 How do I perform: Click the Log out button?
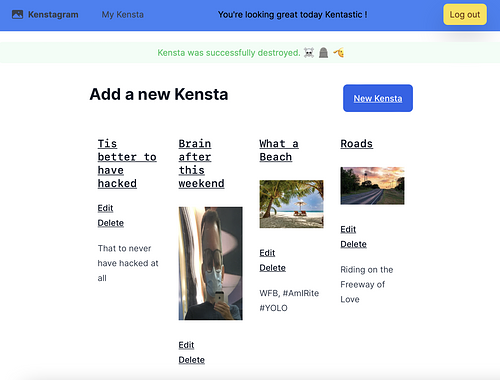click(465, 15)
